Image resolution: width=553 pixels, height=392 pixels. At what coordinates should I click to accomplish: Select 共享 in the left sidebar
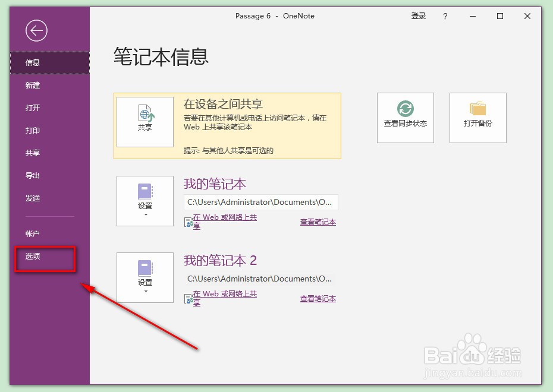[x=50, y=153]
